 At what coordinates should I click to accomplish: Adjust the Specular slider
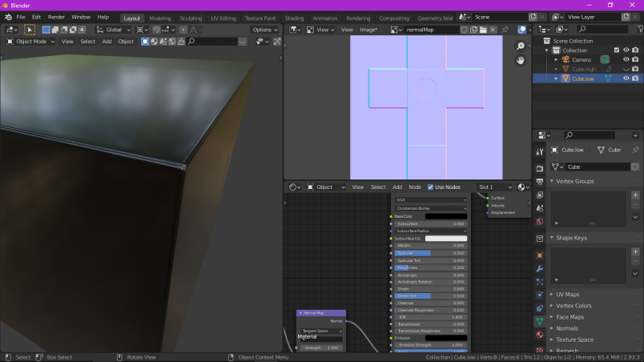[x=431, y=253]
